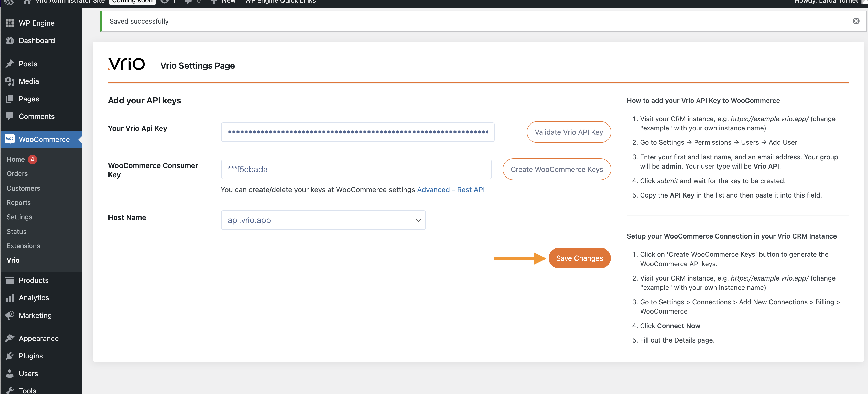Viewport: 868px width, 394px height.
Task: Click the Analytics bar chart icon
Action: click(10, 298)
